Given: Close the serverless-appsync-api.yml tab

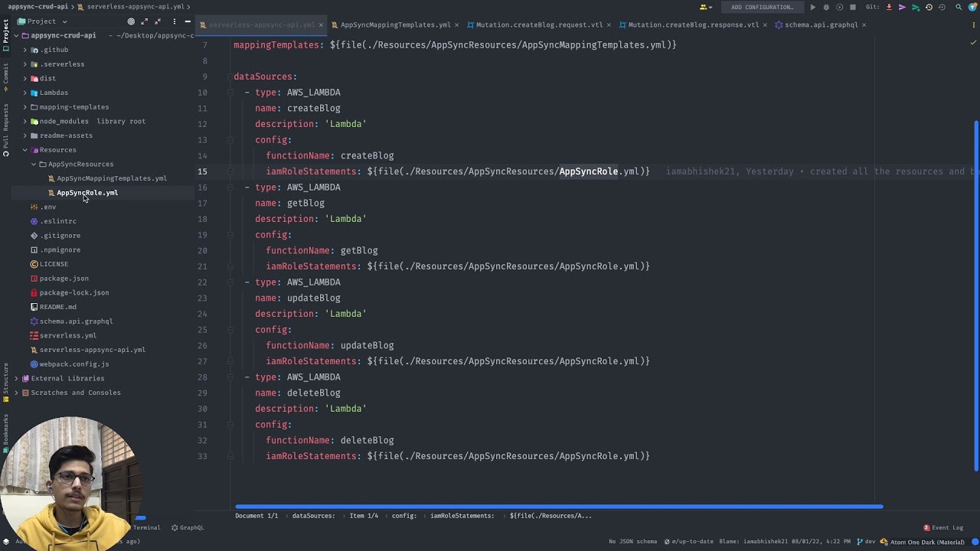Looking at the screenshot, I should (x=321, y=24).
